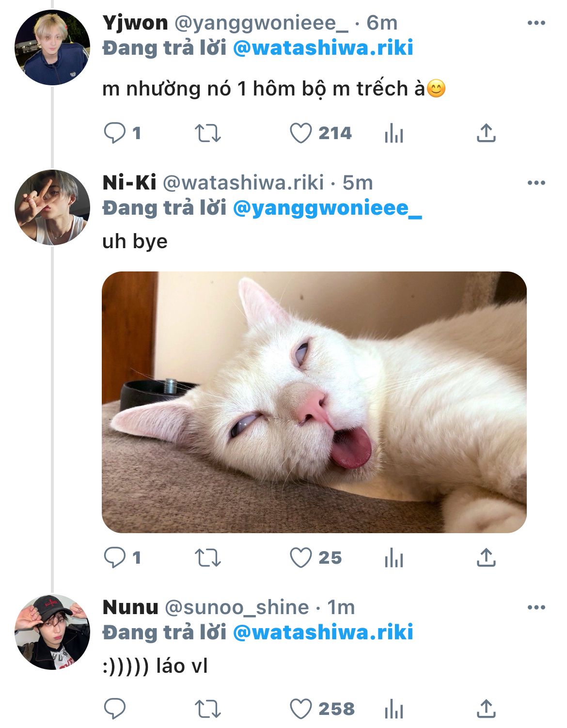Like Nunu's tweet with 258 likes
The height and width of the screenshot is (728, 567).
(300, 709)
